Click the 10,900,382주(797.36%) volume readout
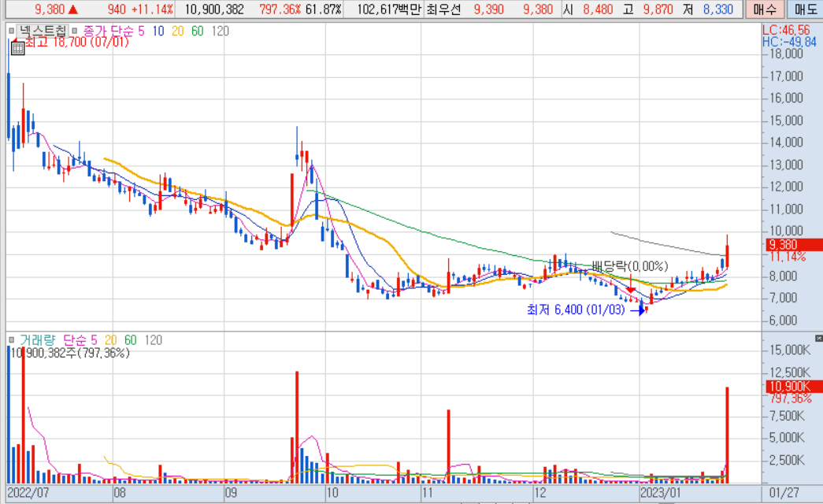The height and width of the screenshot is (504, 823). click(70, 353)
